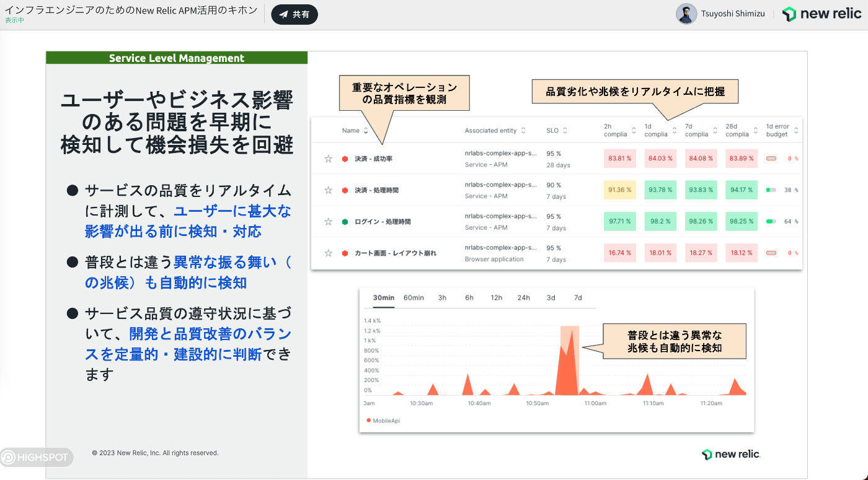
Task: Click the Highspot logo badge
Action: click(37, 458)
